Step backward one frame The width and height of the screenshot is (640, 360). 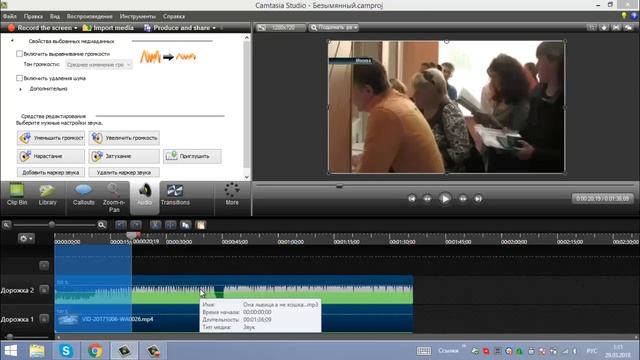pos(427,199)
